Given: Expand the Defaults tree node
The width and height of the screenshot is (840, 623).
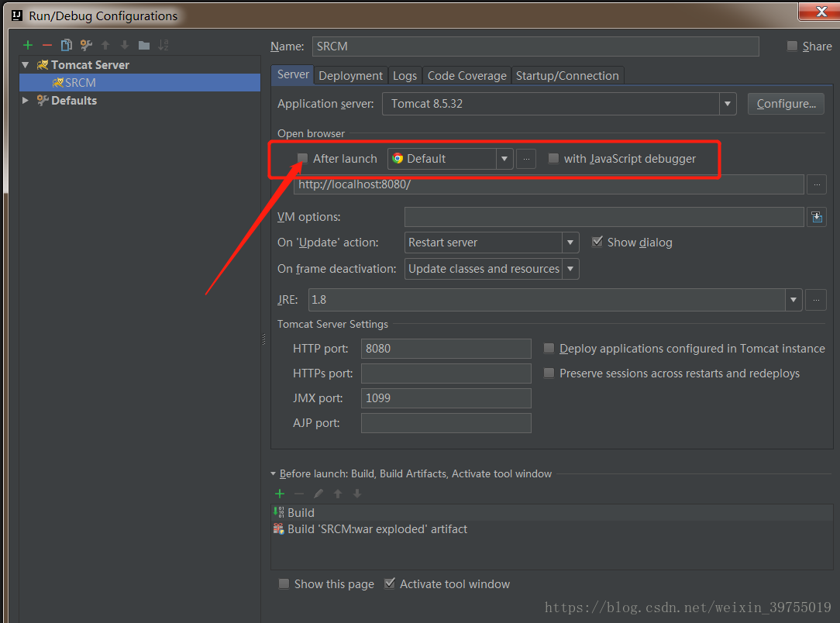Looking at the screenshot, I should [25, 100].
